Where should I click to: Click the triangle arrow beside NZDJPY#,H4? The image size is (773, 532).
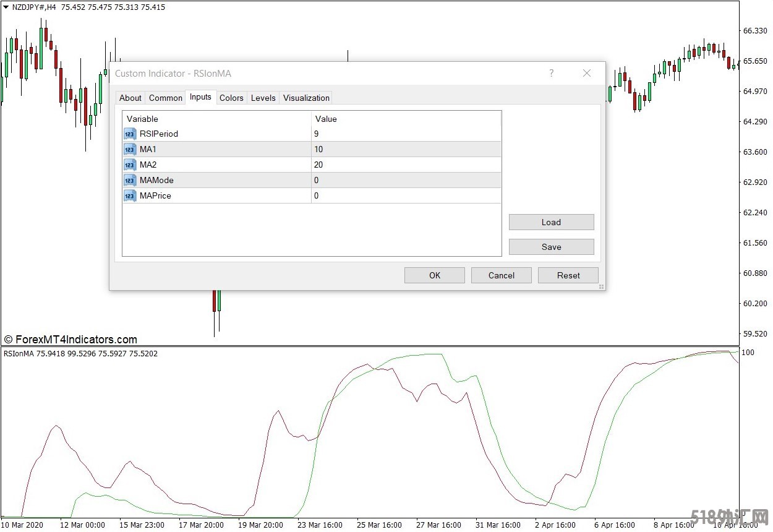(6, 7)
